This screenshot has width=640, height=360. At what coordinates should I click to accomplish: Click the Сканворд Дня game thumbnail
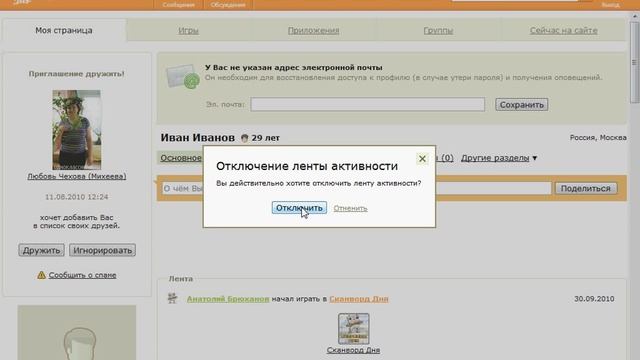coord(353,329)
